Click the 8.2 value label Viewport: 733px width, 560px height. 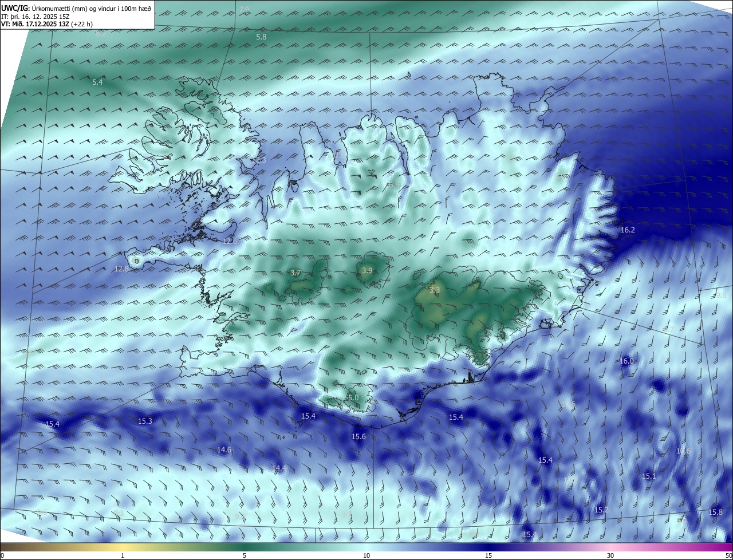click(101, 34)
